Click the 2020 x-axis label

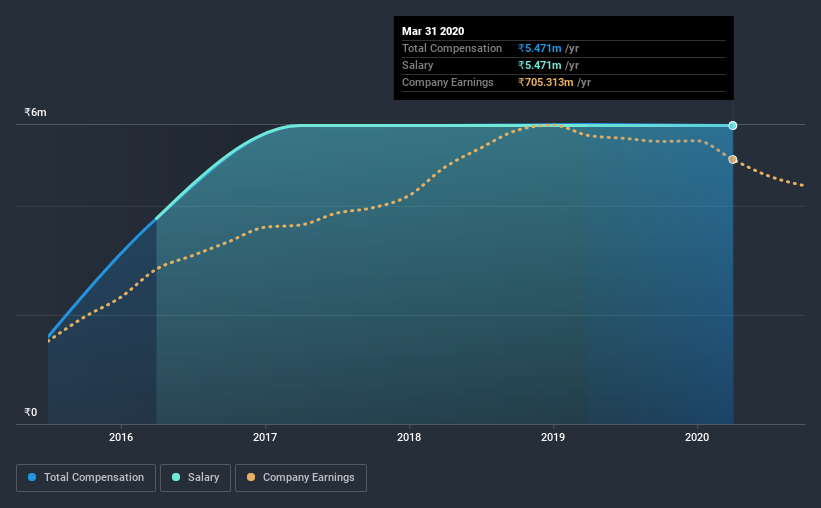[697, 437]
